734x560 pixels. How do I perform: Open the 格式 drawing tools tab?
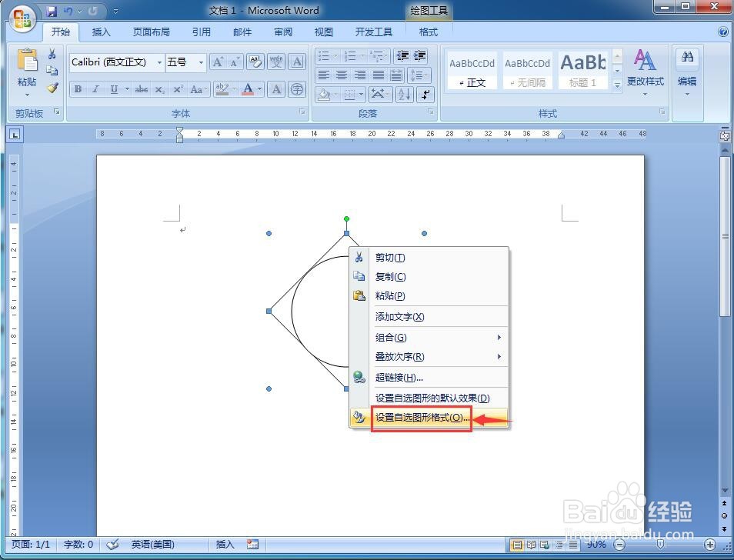click(x=429, y=32)
